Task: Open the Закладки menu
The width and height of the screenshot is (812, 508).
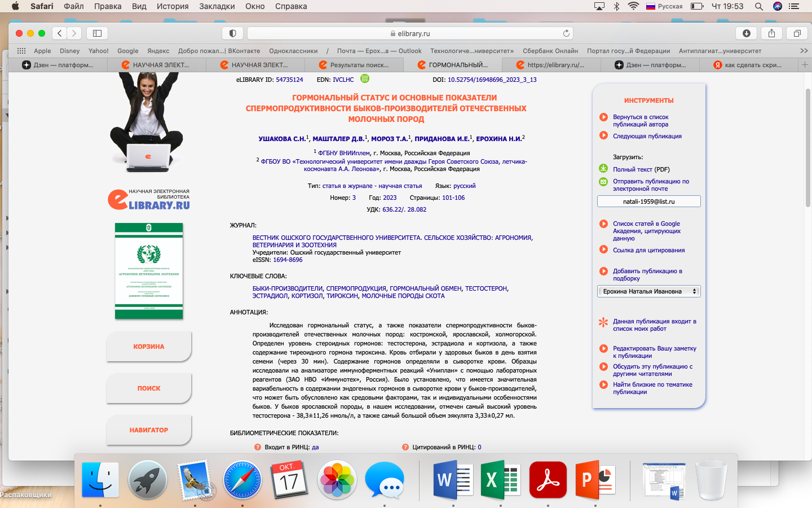Action: [217, 6]
